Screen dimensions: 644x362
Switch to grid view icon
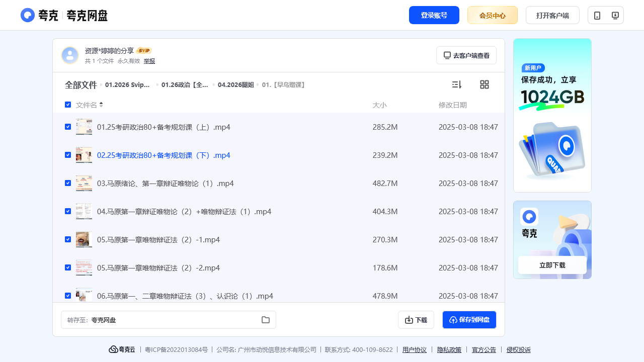485,84
